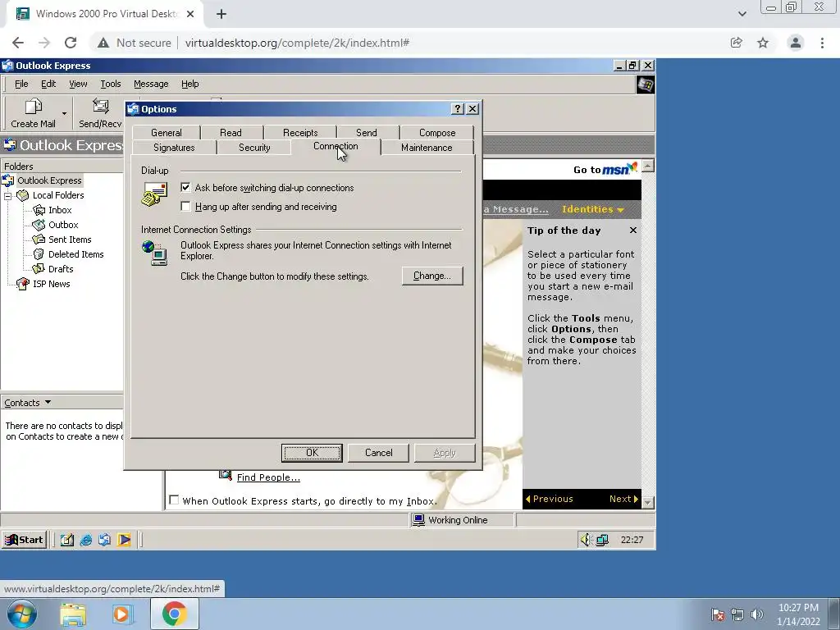Close the Tip of the day pane
The width and height of the screenshot is (840, 630).
[633, 231]
